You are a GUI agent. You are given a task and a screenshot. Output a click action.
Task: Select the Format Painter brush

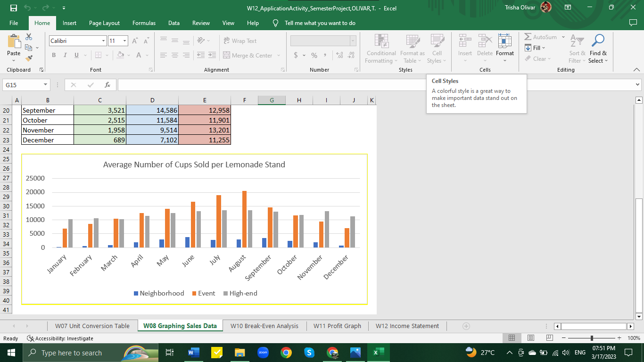(29, 58)
